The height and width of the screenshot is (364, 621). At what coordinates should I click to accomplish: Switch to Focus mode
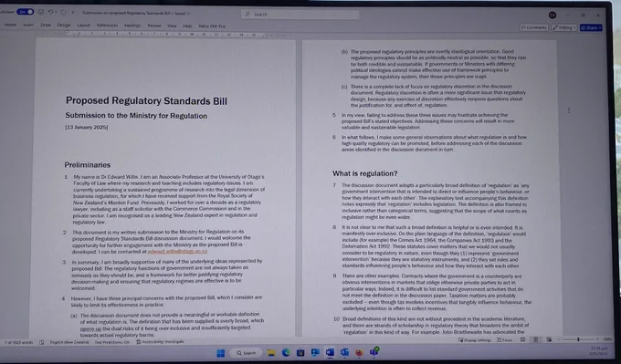504,340
